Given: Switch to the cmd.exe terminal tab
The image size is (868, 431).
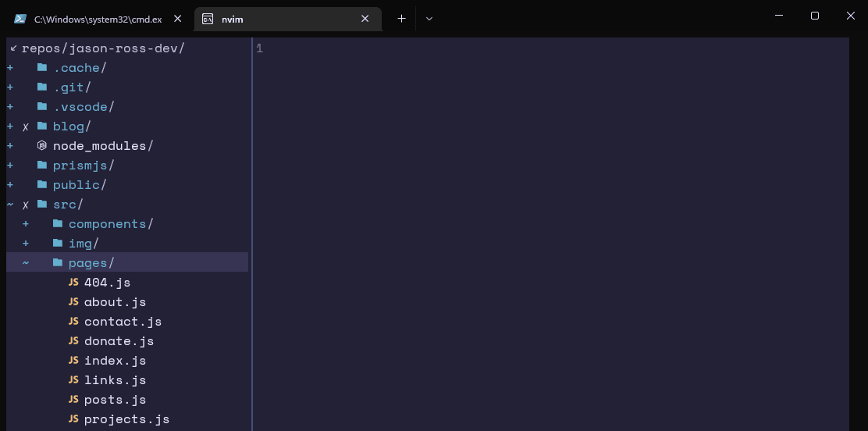Looking at the screenshot, I should [98, 19].
